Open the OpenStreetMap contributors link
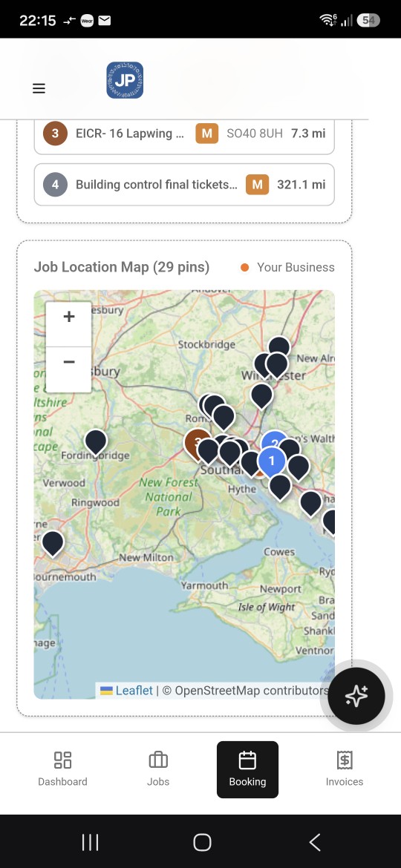This screenshot has width=401, height=868. tap(245, 690)
